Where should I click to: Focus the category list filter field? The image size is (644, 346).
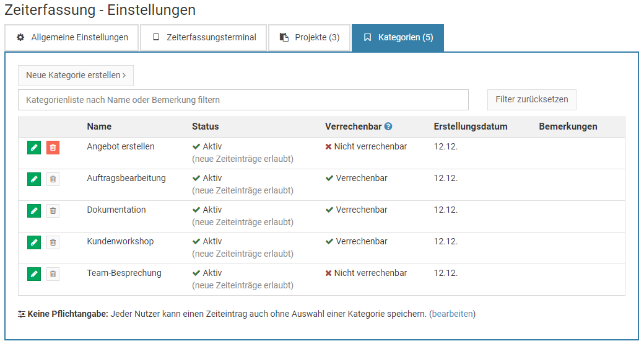[243, 100]
